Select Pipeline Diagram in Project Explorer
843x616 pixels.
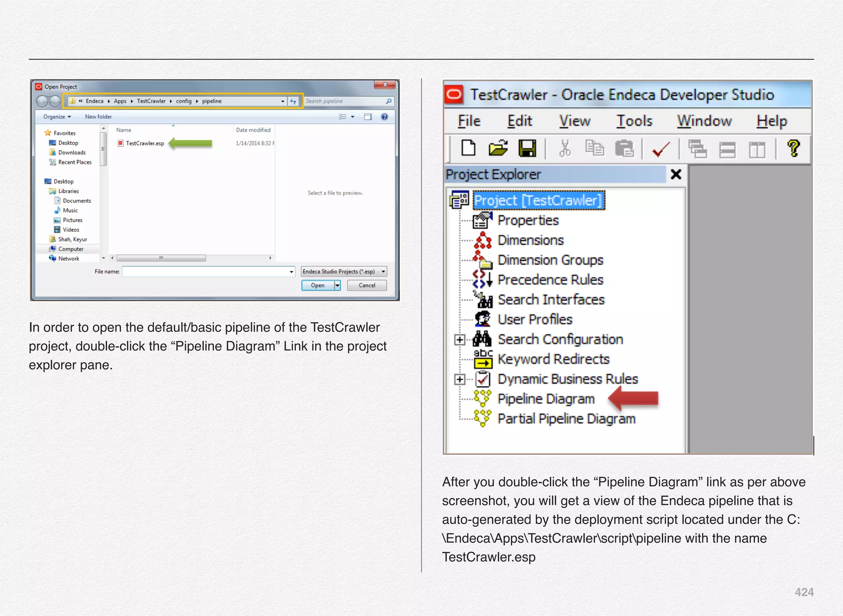click(546, 399)
